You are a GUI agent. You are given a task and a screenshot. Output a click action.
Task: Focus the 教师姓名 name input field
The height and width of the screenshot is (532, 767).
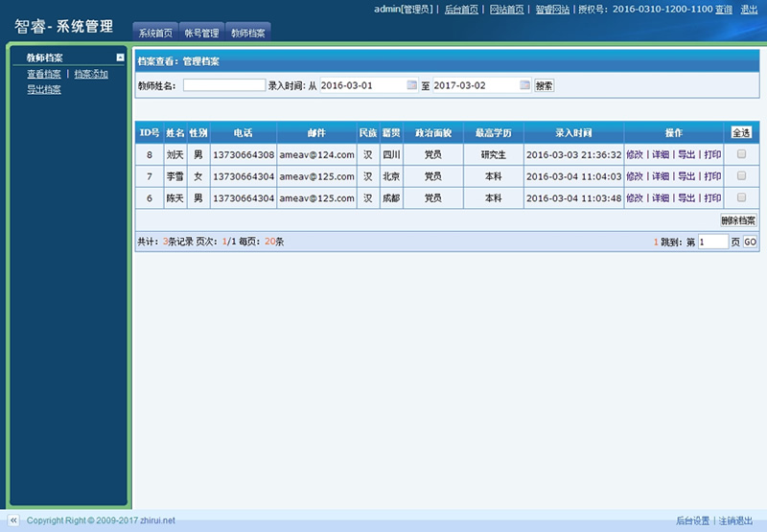[x=223, y=85]
